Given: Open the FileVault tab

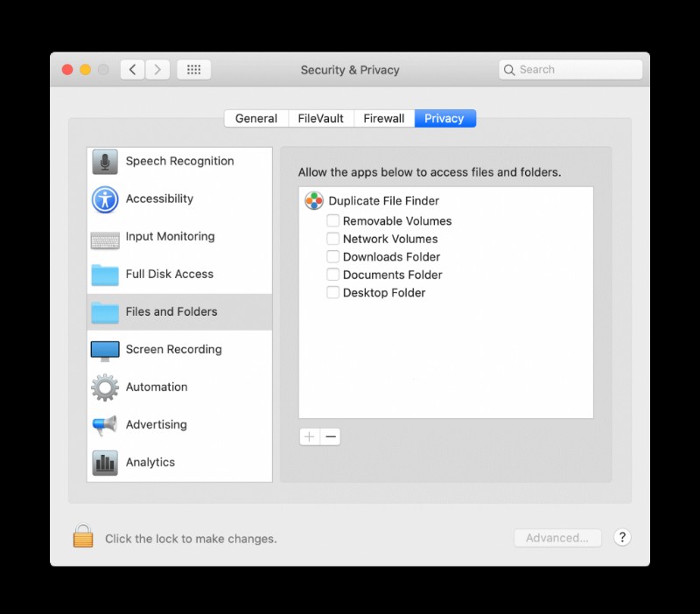Looking at the screenshot, I should (319, 117).
